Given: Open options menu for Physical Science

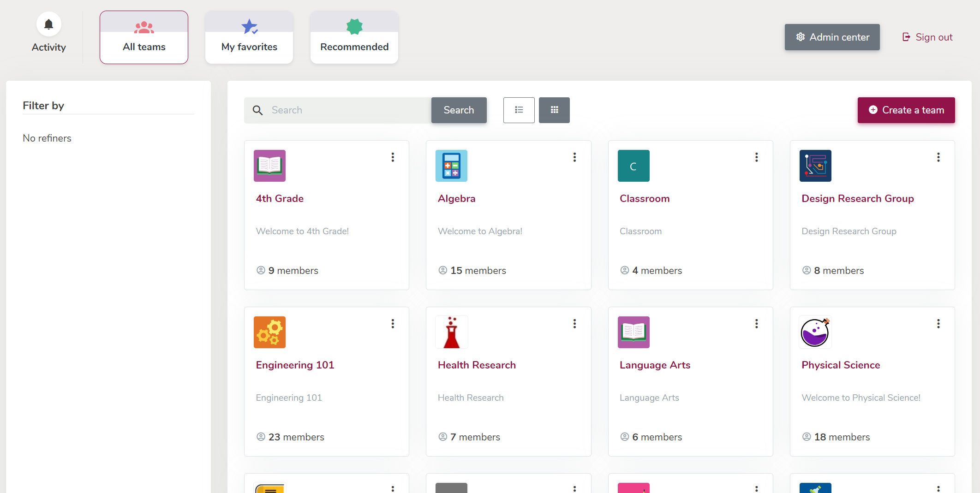Looking at the screenshot, I should 938,324.
